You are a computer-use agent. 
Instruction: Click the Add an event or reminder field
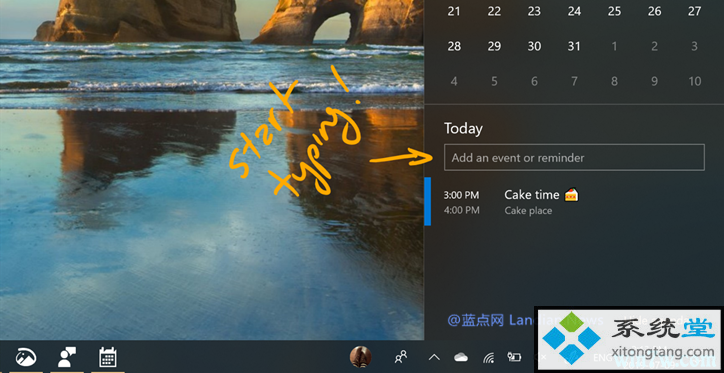point(574,157)
